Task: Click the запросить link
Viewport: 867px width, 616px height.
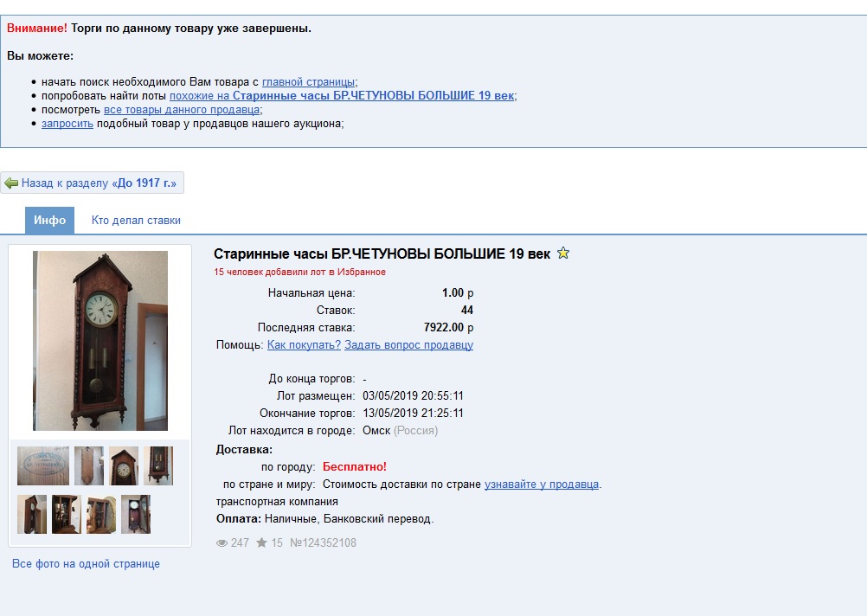Action: coord(67,124)
